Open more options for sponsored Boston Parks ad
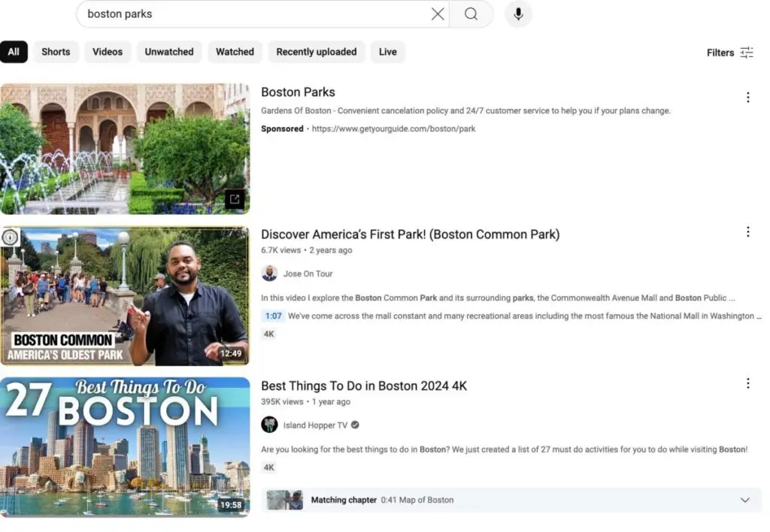 [747, 98]
